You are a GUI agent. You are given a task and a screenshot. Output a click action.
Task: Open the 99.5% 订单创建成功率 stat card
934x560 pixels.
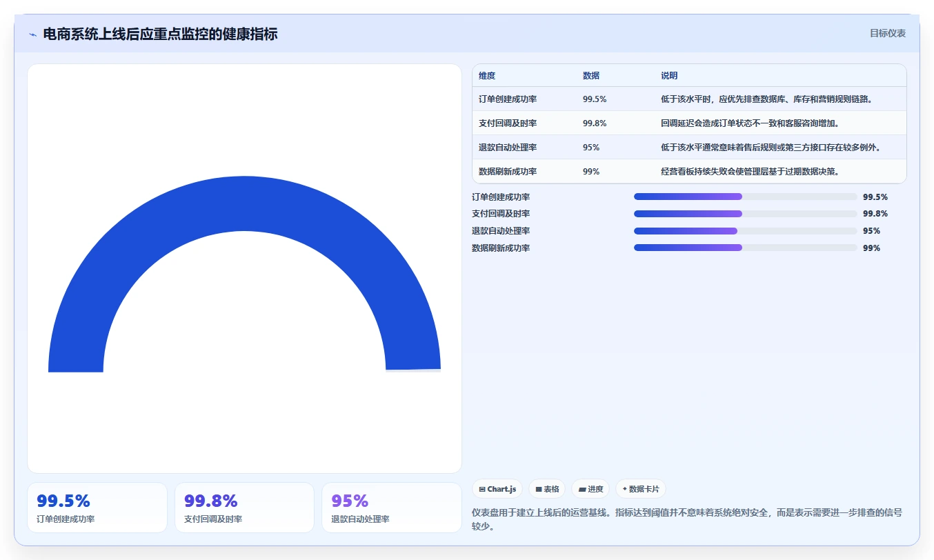97,508
